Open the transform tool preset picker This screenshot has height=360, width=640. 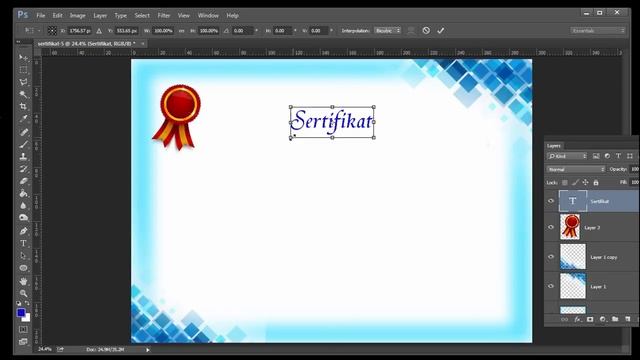click(32, 31)
